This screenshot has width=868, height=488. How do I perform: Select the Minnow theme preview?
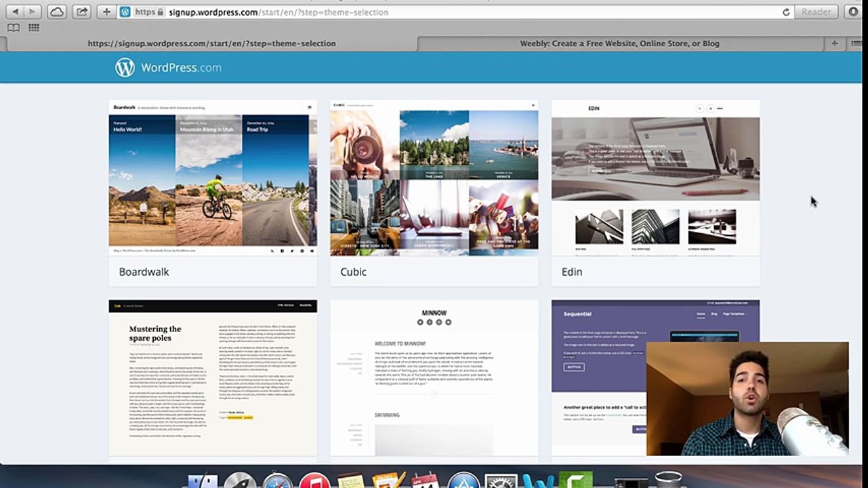point(434,378)
